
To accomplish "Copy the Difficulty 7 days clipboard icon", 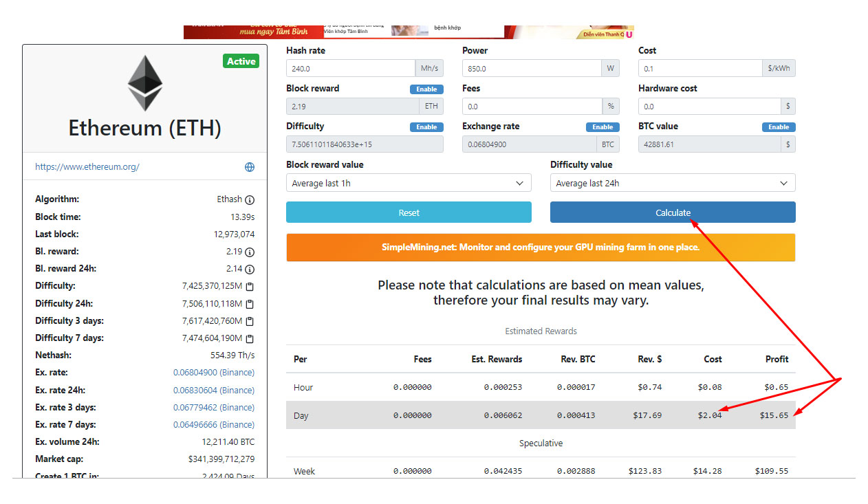I will click(250, 338).
